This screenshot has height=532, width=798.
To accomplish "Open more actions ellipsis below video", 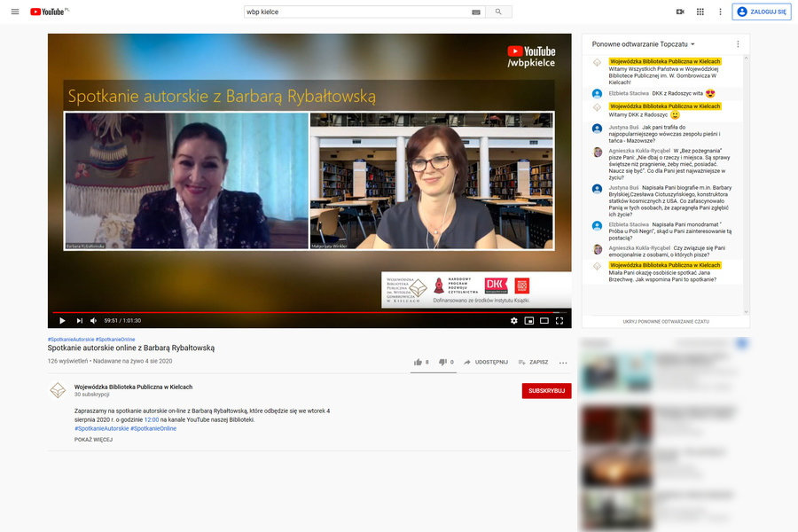I will 563,363.
